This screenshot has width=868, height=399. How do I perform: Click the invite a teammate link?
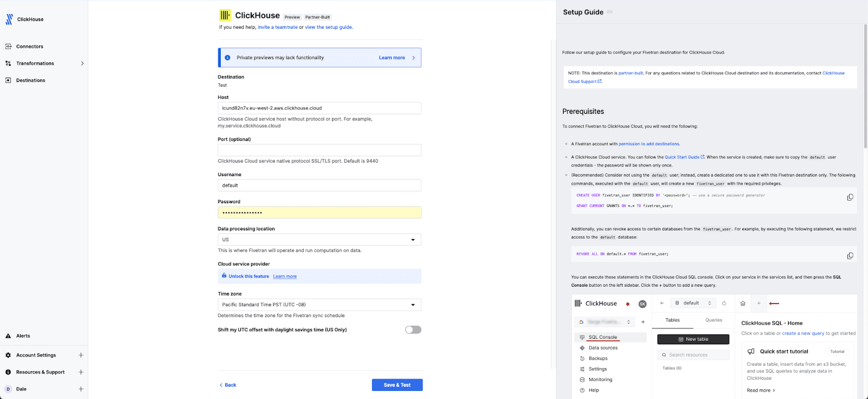(x=277, y=27)
